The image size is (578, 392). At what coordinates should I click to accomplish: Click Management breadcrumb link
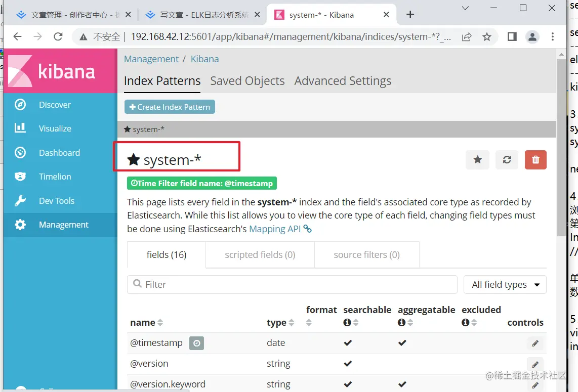151,59
